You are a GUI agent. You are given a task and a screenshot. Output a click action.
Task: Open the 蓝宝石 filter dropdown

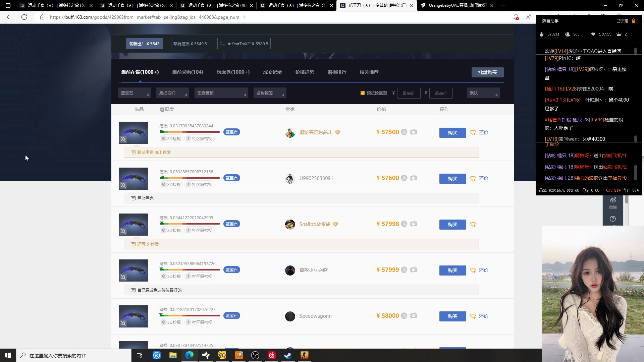pos(134,93)
